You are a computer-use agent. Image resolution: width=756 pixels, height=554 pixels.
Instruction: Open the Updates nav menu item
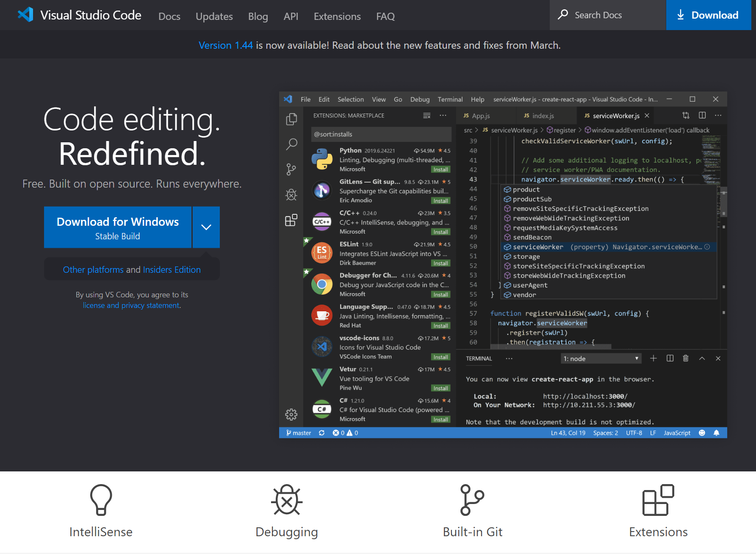(x=214, y=17)
